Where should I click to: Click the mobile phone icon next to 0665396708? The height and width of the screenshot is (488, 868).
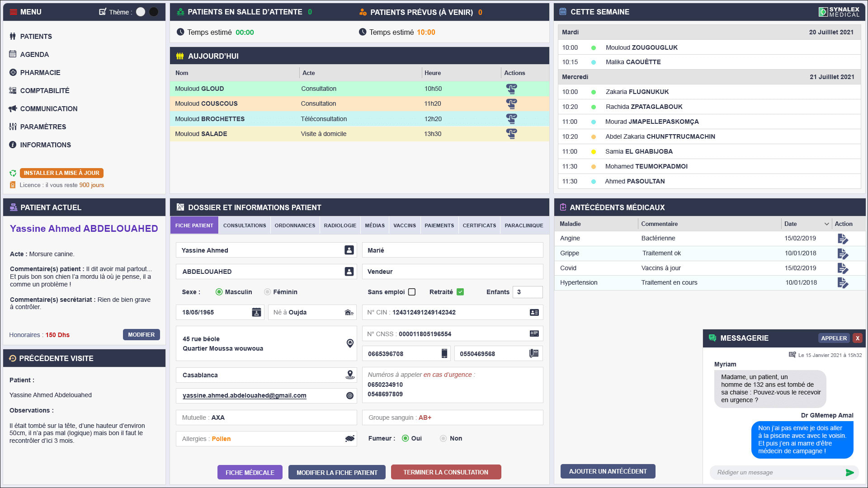click(x=444, y=354)
